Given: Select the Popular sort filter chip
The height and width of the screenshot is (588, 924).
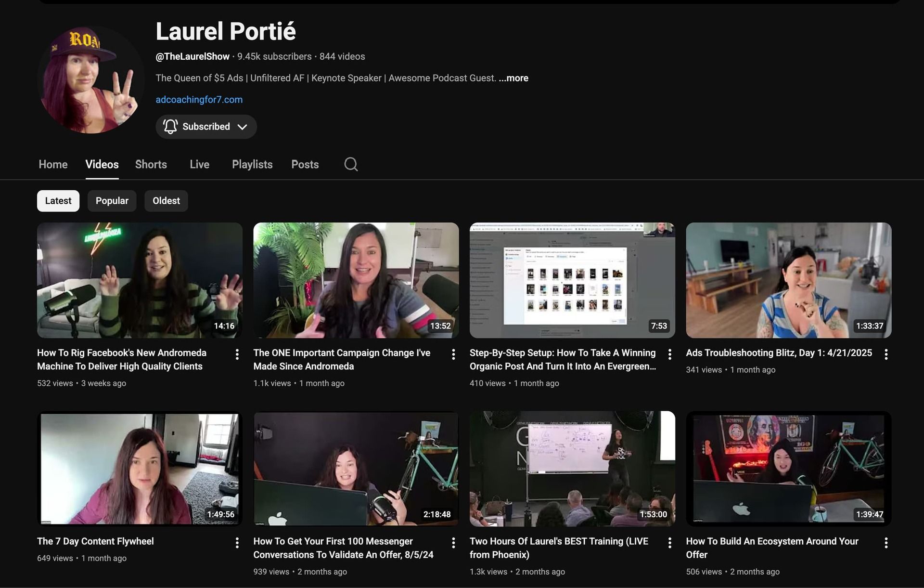Looking at the screenshot, I should pos(112,201).
